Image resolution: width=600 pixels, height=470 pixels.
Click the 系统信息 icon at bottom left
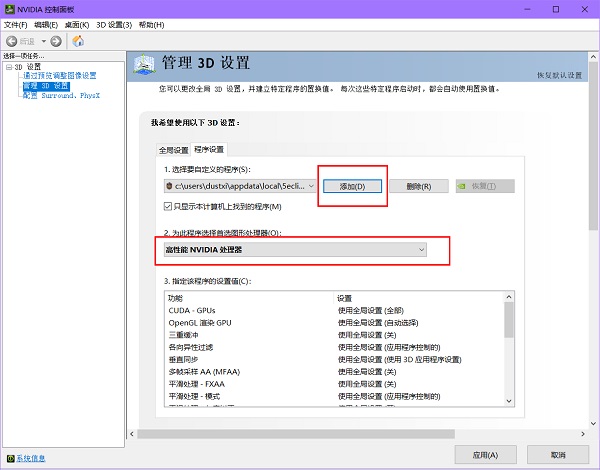(x=10, y=458)
